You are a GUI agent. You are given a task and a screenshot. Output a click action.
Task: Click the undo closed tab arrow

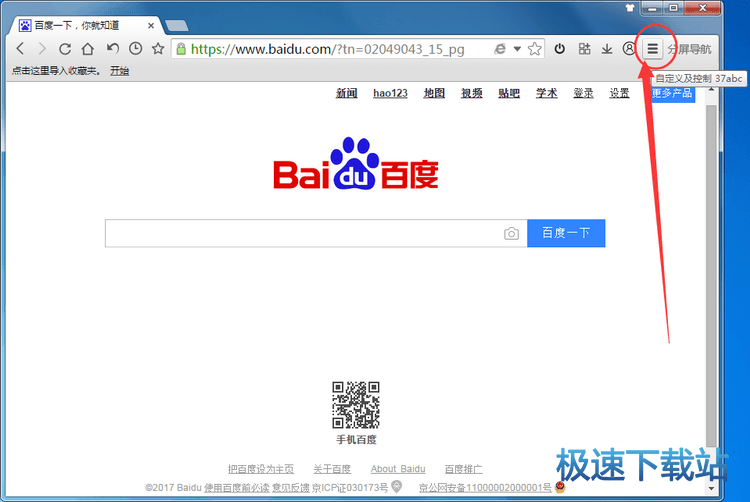tap(112, 48)
